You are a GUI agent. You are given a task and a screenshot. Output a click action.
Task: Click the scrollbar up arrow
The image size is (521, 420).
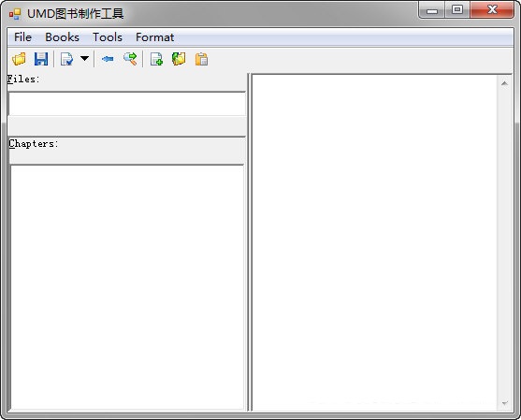click(x=504, y=83)
